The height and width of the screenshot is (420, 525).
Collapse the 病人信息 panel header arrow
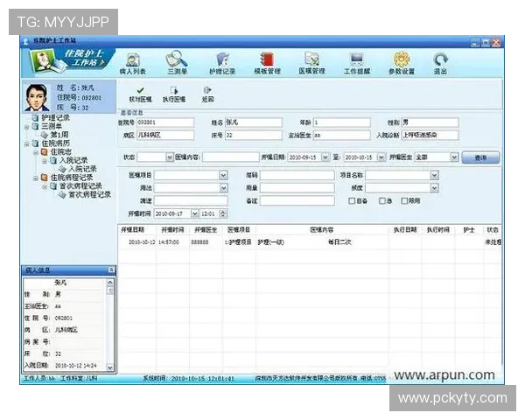111,269
